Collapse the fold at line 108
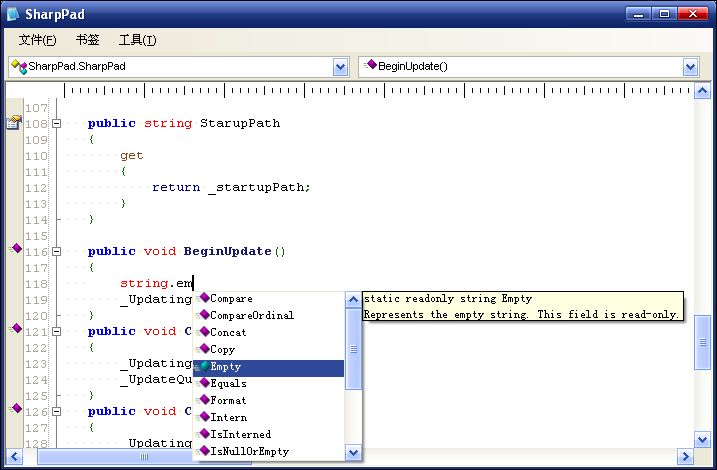The image size is (717, 470). tap(56, 123)
